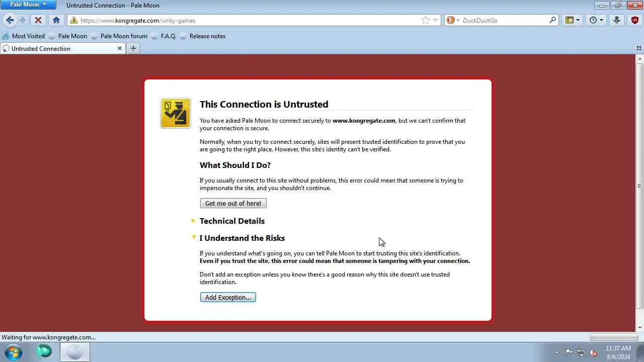Image resolution: width=644 pixels, height=362 pixels.
Task: Open the Bookmarks toolbar button
Action: (x=570, y=20)
